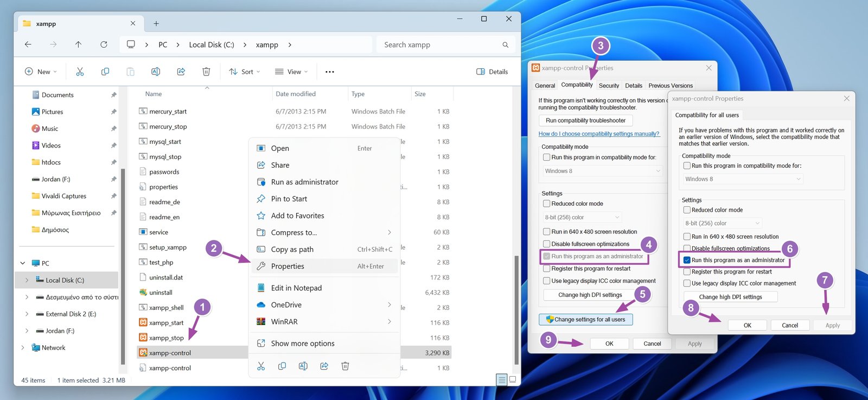Expand the Network tree node
This screenshot has height=400, width=868.
click(x=23, y=348)
